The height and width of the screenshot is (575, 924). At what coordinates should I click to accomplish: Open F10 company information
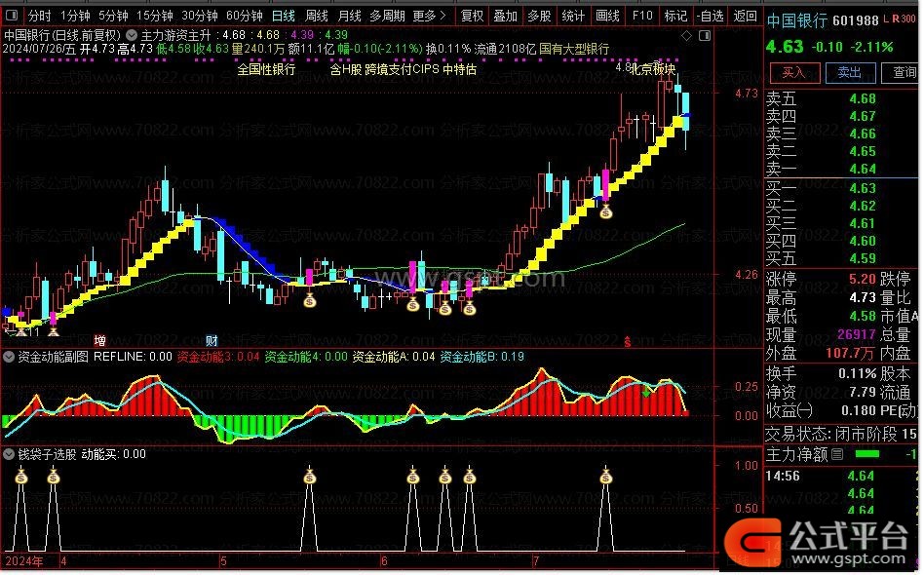(641, 16)
